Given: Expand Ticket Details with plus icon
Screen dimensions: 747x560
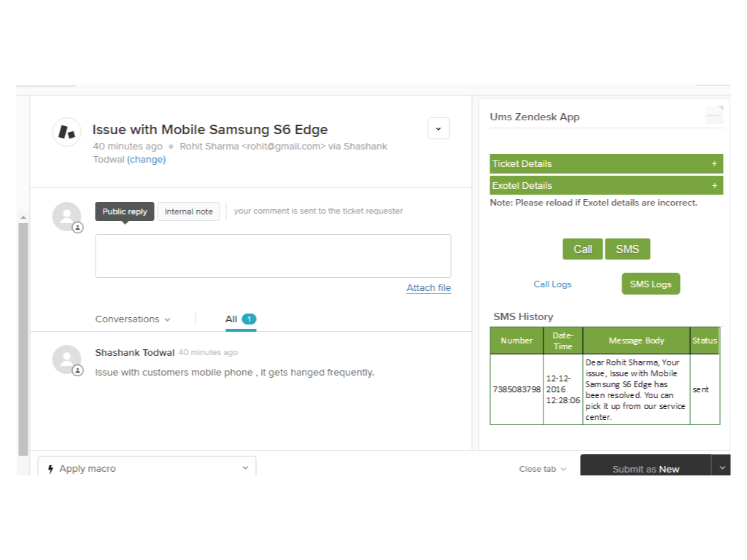Looking at the screenshot, I should tap(714, 164).
